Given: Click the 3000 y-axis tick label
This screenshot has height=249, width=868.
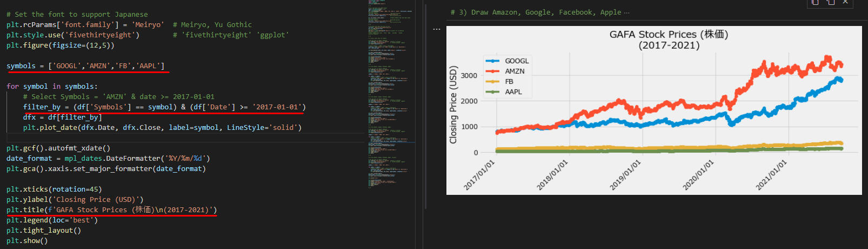Looking at the screenshot, I should pos(469,76).
